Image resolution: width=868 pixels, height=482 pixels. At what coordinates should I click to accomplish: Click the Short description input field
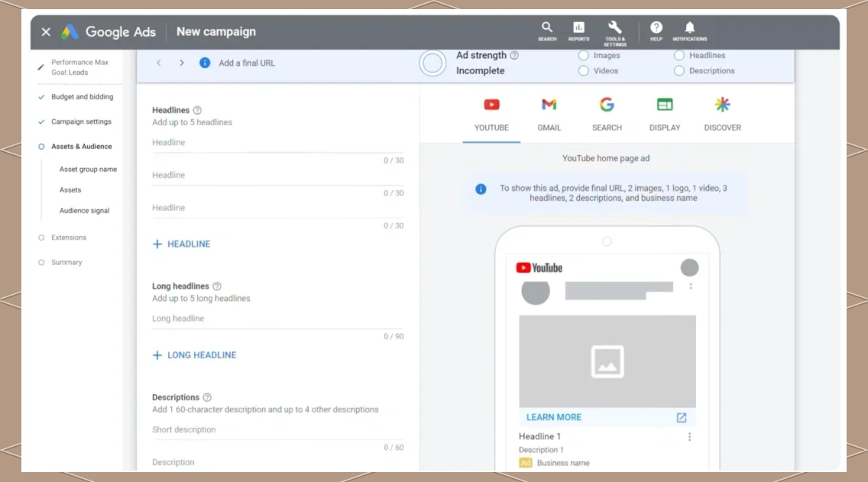pos(278,431)
